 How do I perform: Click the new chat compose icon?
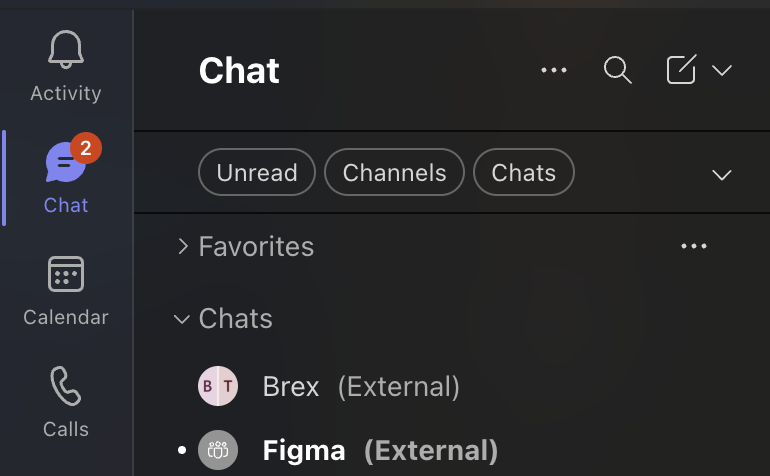(681, 70)
